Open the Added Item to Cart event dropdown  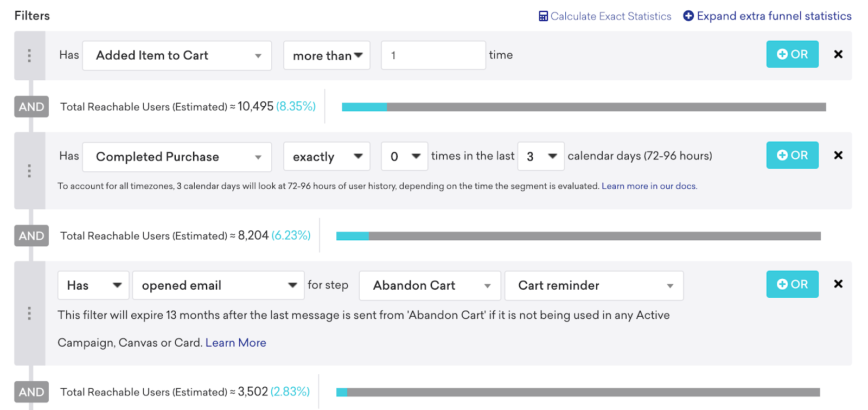pyautogui.click(x=177, y=55)
